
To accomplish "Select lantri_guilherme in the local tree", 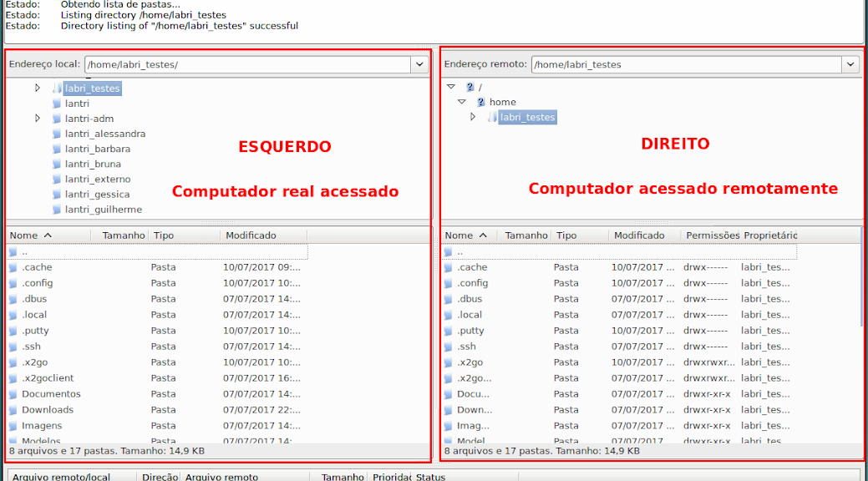I will point(103,210).
